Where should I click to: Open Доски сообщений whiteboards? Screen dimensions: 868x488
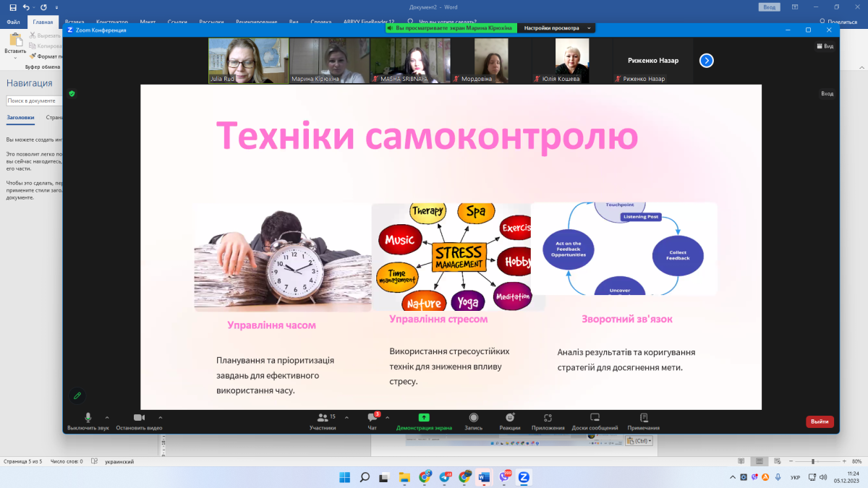point(595,418)
